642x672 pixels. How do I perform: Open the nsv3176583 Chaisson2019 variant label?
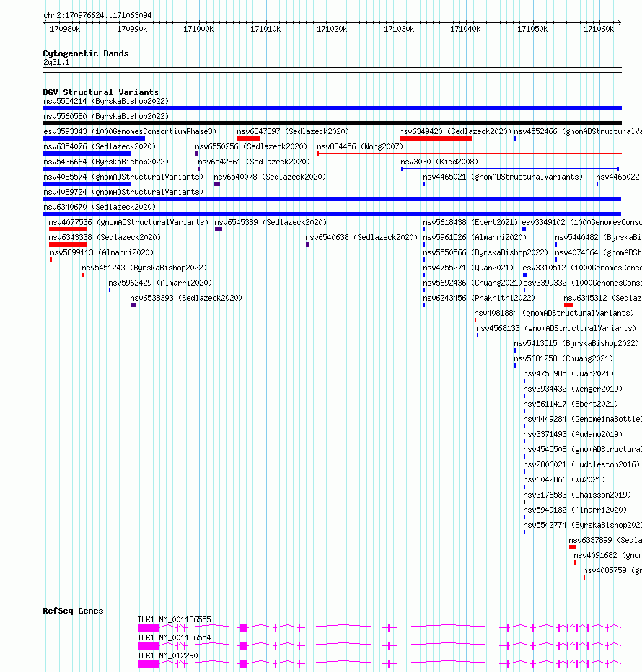pyautogui.click(x=577, y=495)
